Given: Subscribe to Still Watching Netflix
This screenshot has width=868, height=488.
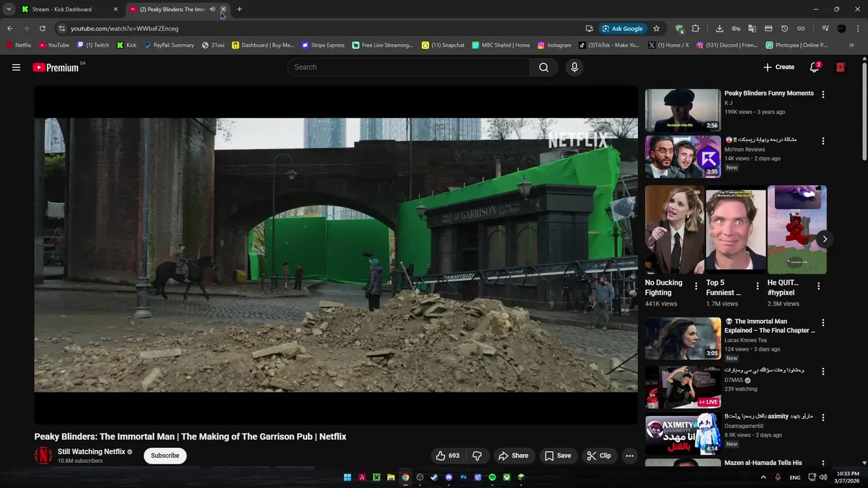Looking at the screenshot, I should click(x=165, y=455).
